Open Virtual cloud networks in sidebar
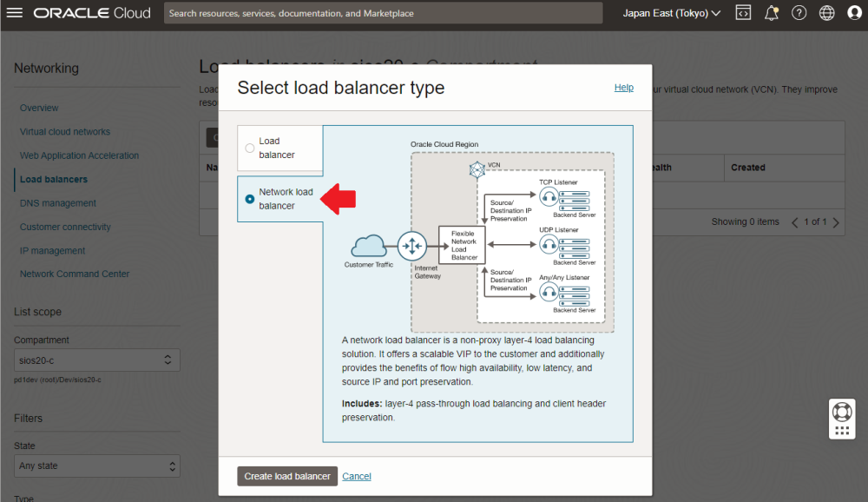 click(x=65, y=132)
